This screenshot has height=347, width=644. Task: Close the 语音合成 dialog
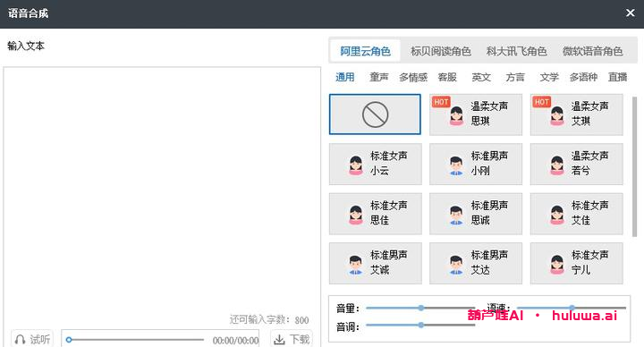(x=631, y=13)
